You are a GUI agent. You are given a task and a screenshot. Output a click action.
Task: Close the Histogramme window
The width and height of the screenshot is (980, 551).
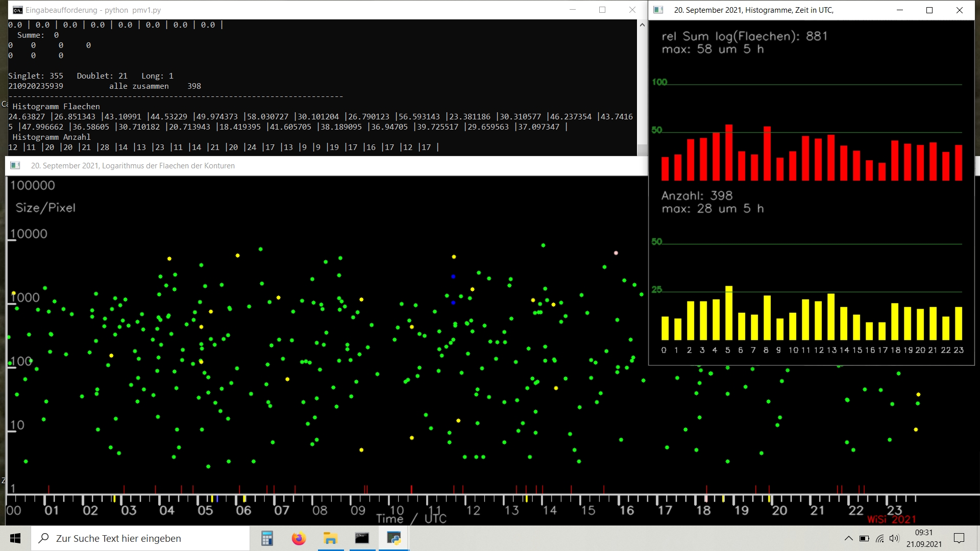click(x=960, y=10)
